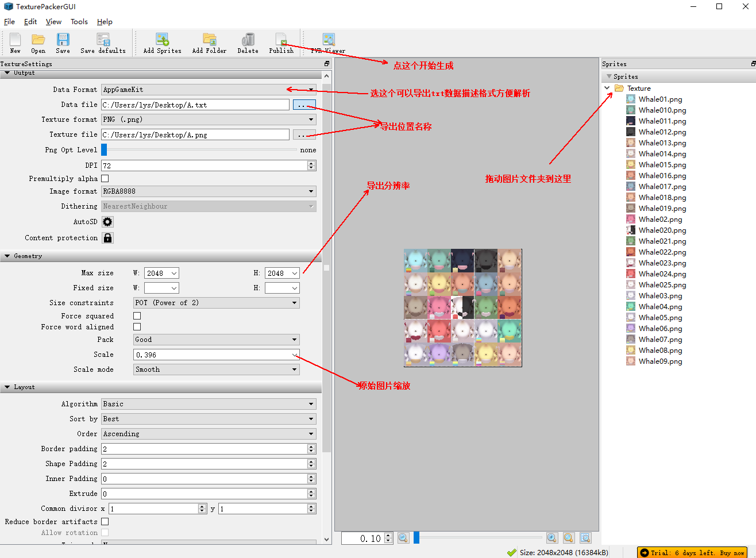Enable Reduce border artifacts
The image size is (756, 558).
pos(105,521)
